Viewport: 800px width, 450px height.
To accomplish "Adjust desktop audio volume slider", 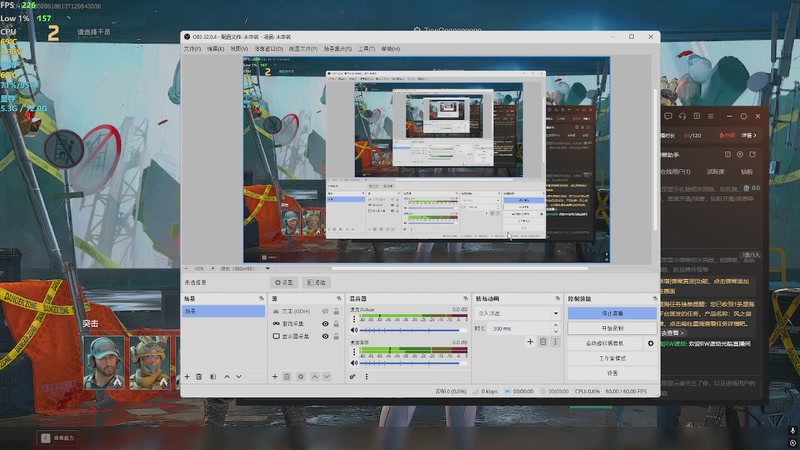I will pyautogui.click(x=413, y=363).
